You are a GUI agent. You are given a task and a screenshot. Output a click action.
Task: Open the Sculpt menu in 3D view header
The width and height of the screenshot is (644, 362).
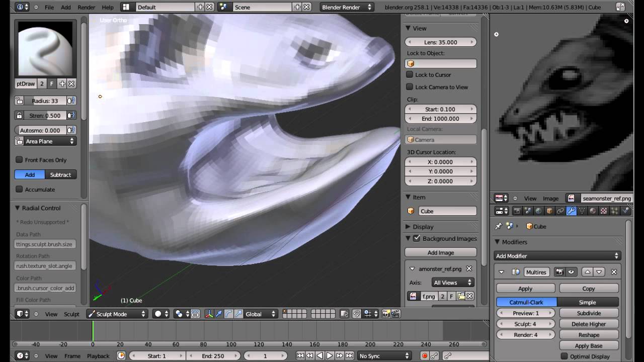coord(71,314)
